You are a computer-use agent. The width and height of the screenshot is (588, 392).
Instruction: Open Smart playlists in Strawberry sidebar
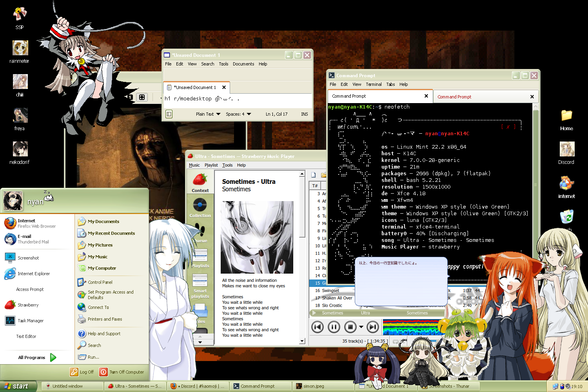tap(200, 286)
